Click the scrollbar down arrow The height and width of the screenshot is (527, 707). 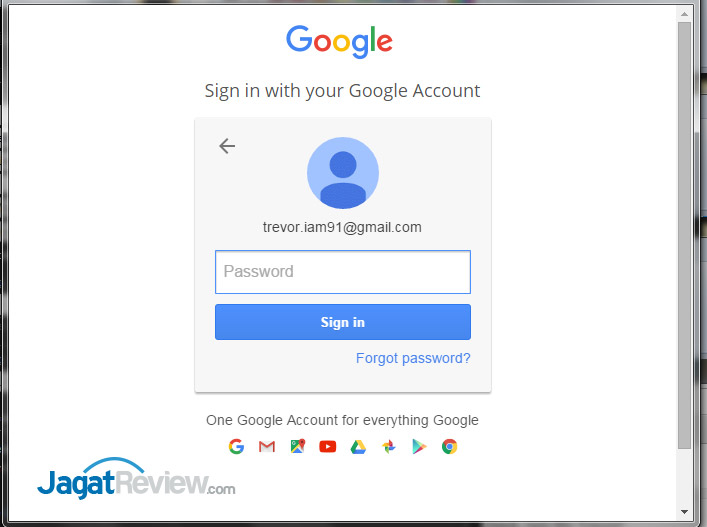point(684,512)
